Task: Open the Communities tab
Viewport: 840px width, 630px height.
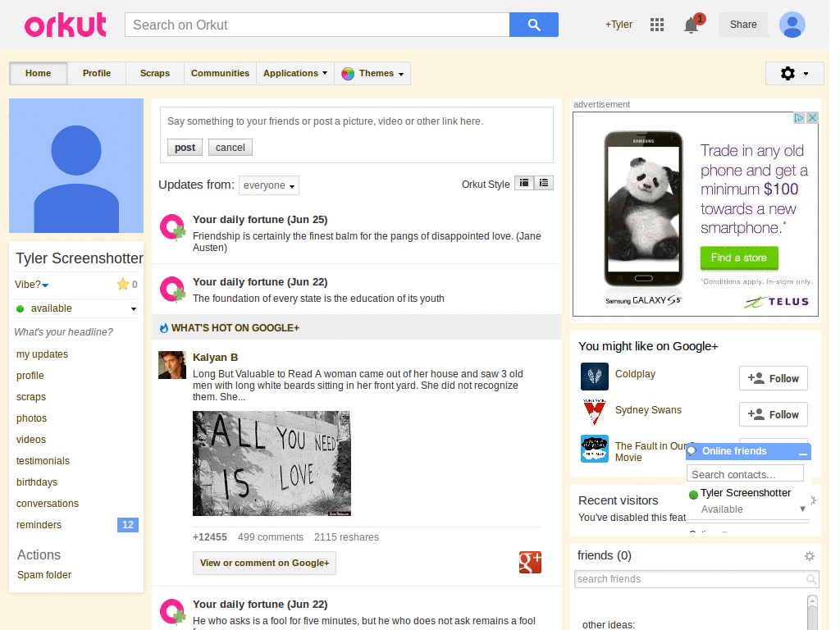Action: click(x=220, y=73)
